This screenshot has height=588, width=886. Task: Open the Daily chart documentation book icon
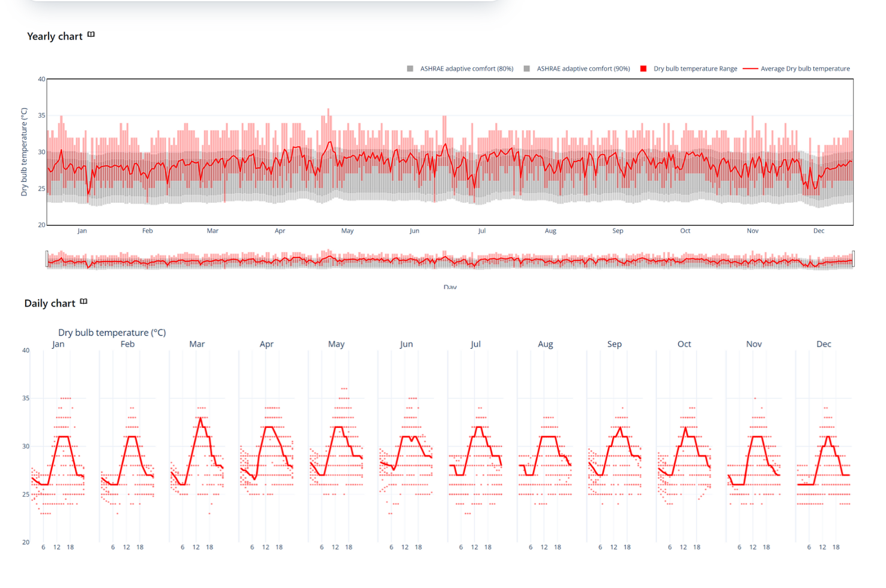coord(83,302)
